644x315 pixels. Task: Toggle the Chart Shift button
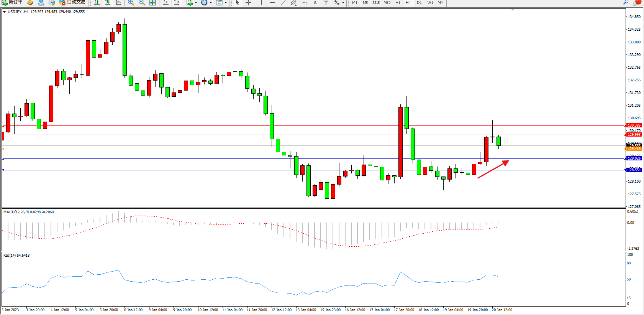tap(177, 3)
